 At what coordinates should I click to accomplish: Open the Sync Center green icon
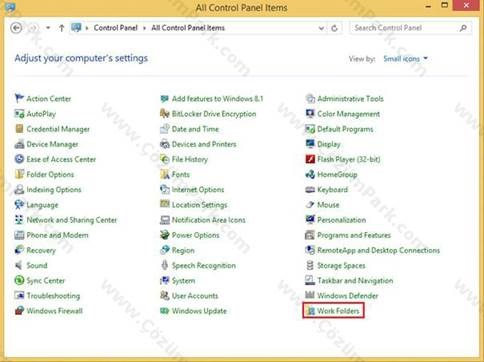click(x=19, y=280)
